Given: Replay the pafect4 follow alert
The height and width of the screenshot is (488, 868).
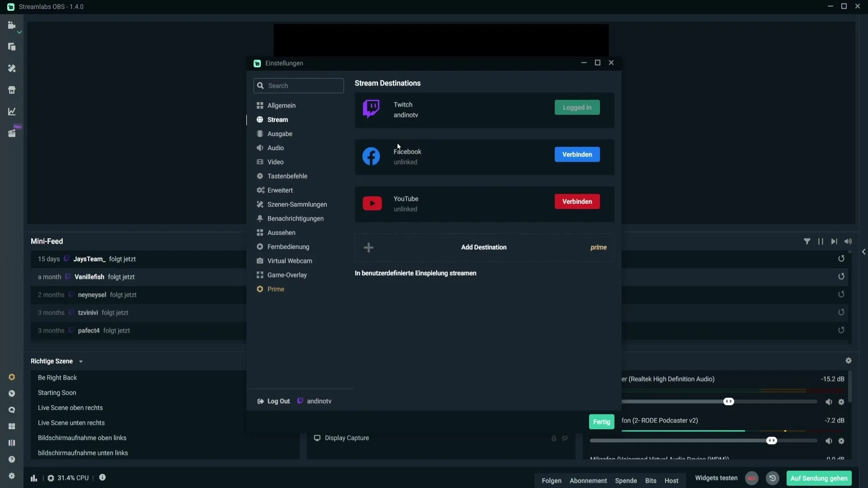Looking at the screenshot, I should [x=841, y=330].
